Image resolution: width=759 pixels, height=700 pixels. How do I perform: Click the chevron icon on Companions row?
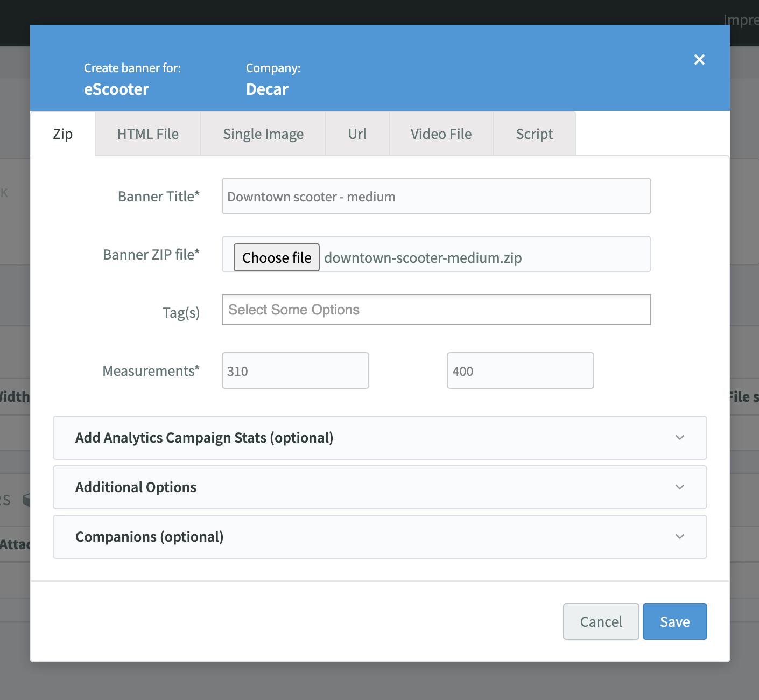click(680, 537)
